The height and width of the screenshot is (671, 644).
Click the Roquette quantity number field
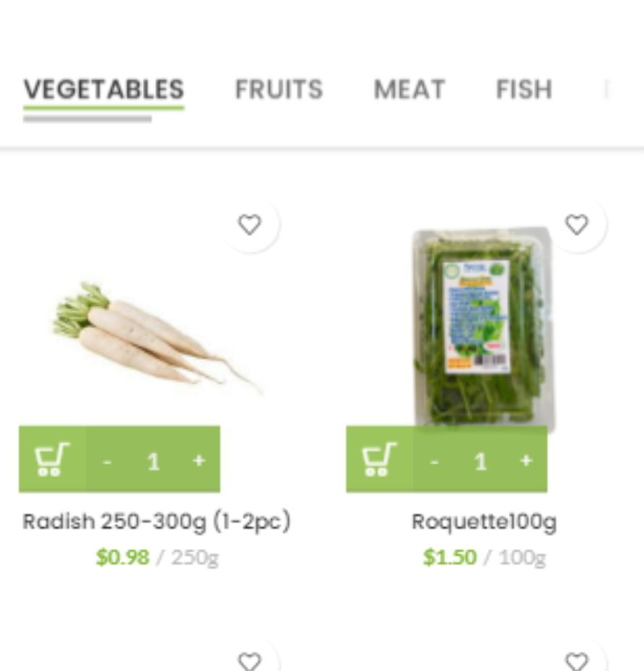(480, 460)
